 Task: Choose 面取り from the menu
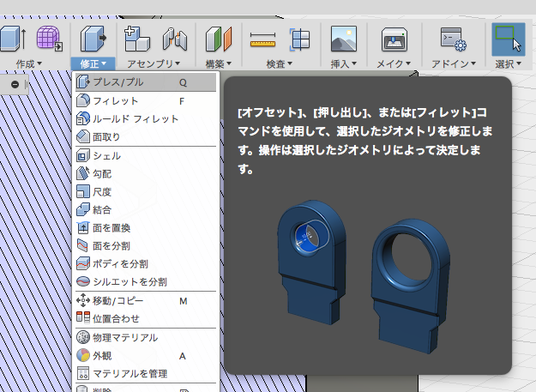(146, 136)
